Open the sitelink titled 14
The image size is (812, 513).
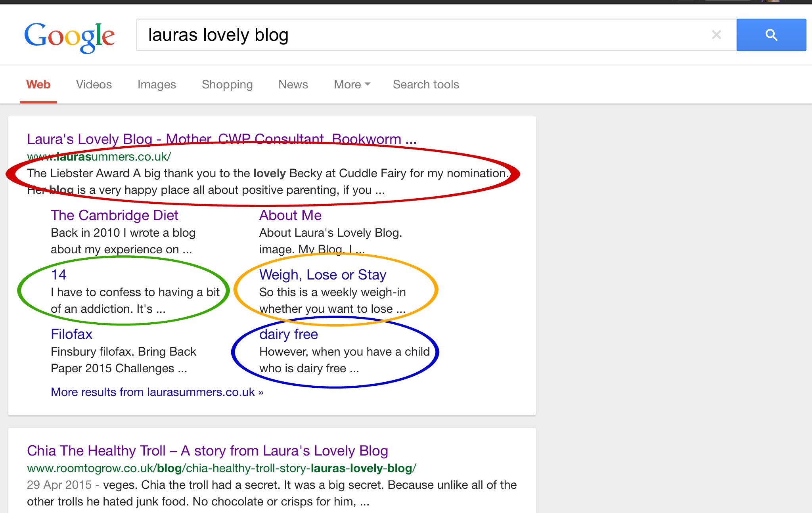(59, 275)
